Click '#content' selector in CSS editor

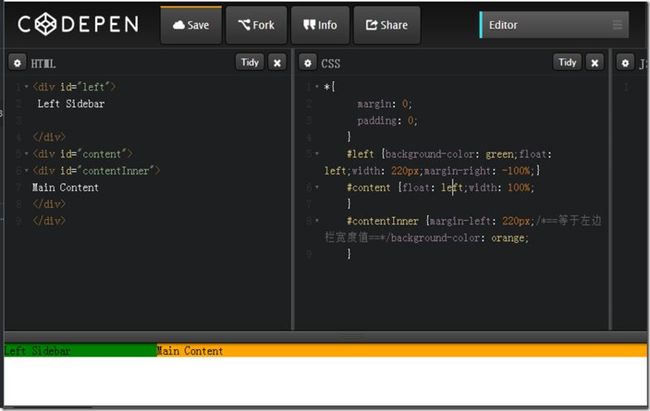pos(369,187)
